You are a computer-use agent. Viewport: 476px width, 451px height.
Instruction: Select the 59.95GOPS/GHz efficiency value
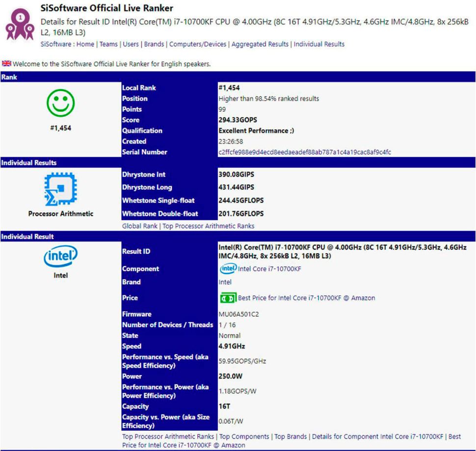click(x=242, y=361)
